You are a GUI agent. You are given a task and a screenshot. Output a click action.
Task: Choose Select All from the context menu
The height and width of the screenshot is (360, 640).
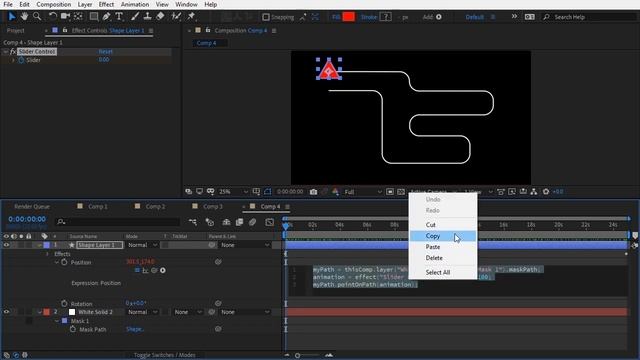pyautogui.click(x=443, y=272)
